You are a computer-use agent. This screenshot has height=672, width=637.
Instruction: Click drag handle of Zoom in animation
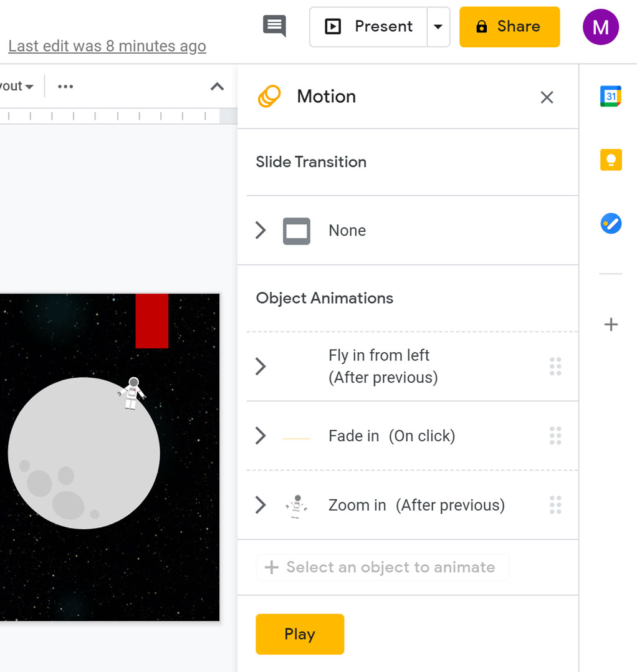[555, 505]
